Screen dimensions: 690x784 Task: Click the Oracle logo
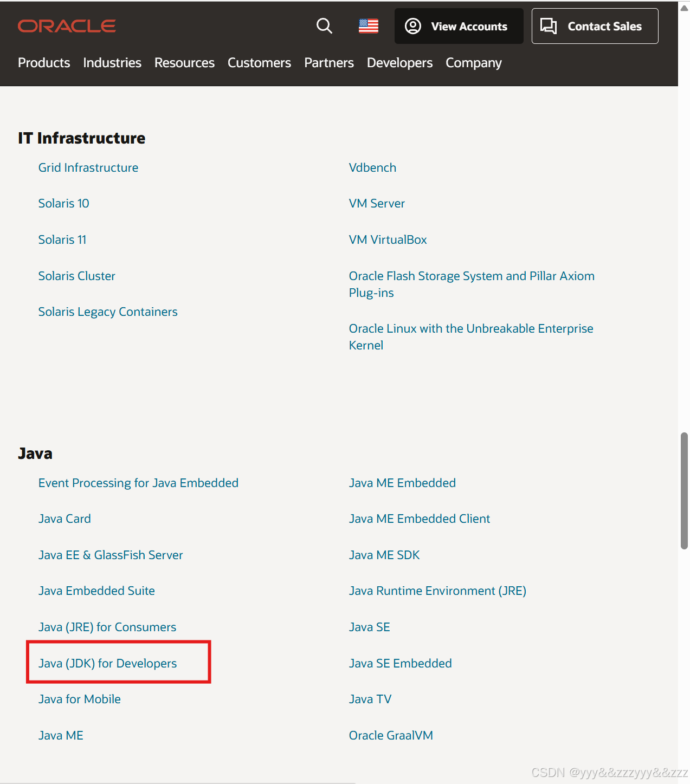coord(67,26)
